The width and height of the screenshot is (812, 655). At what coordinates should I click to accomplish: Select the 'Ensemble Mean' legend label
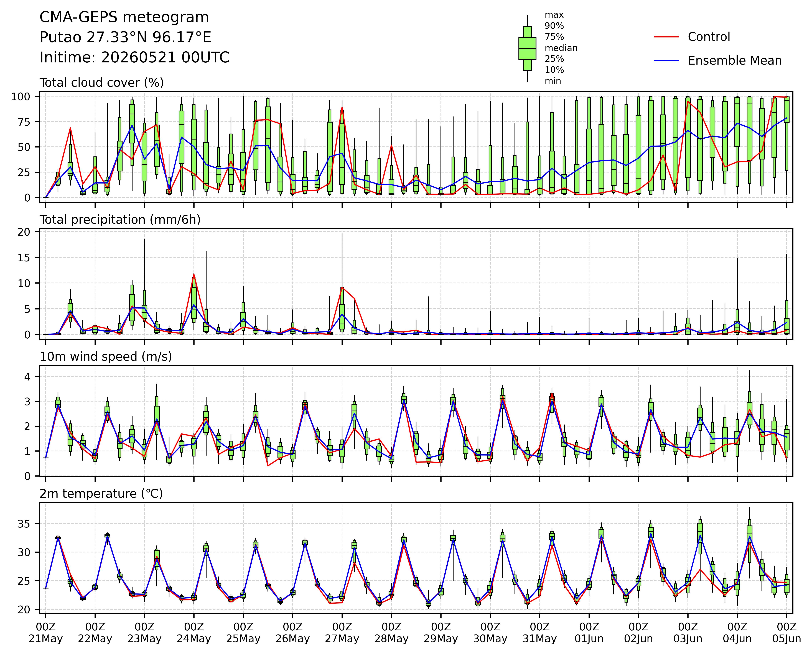(735, 61)
